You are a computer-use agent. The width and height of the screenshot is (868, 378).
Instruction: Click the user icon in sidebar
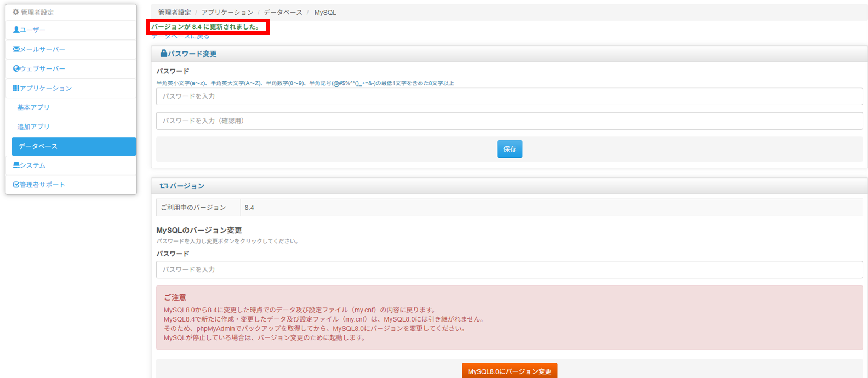[16, 30]
